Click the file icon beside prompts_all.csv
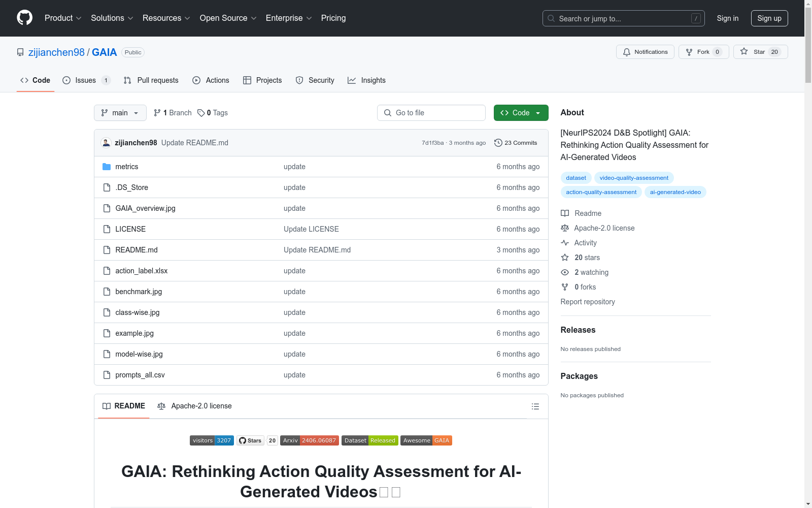This screenshot has width=812, height=508. click(x=107, y=375)
